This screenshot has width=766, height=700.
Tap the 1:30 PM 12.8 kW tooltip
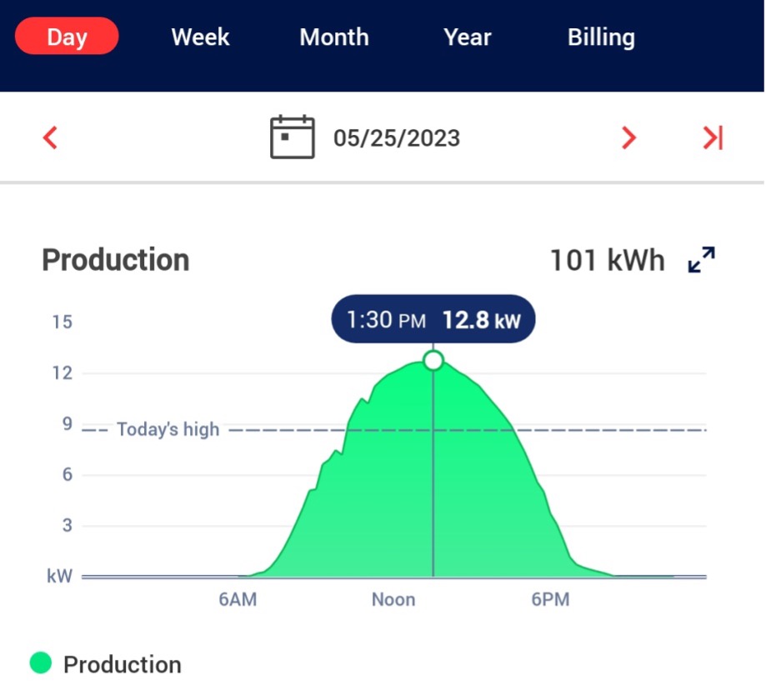433,320
